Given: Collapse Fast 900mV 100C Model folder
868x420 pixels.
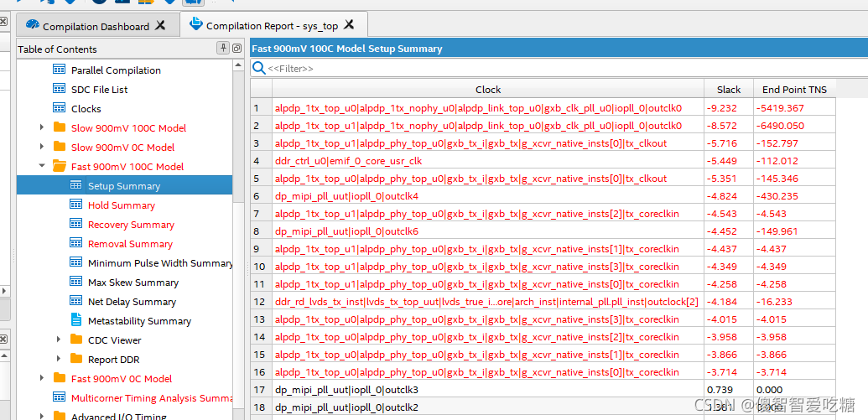Looking at the screenshot, I should [x=42, y=166].
